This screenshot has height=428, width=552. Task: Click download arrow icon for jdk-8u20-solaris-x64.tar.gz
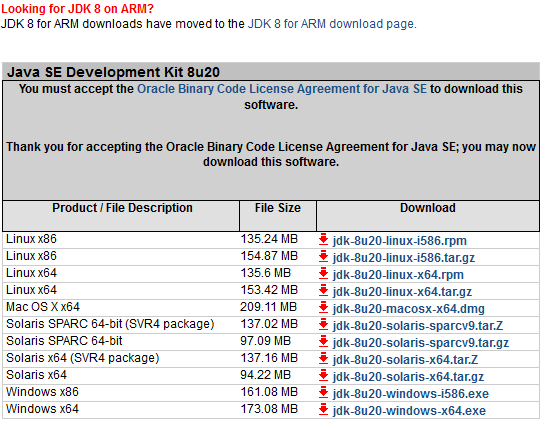(323, 375)
